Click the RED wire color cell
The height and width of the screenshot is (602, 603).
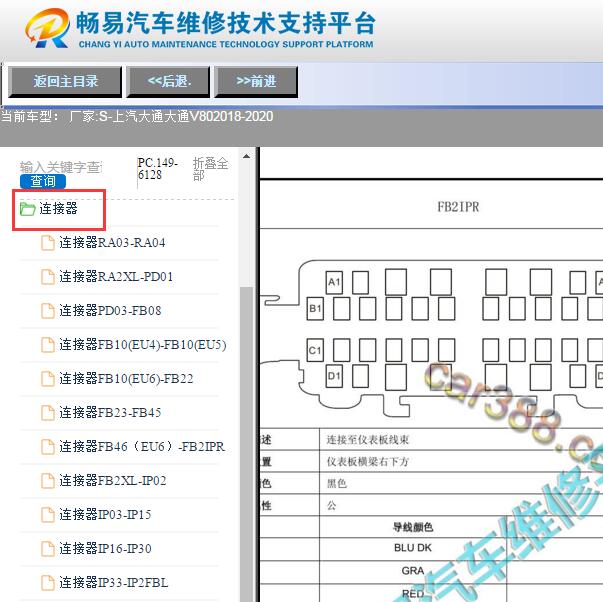pos(413,594)
